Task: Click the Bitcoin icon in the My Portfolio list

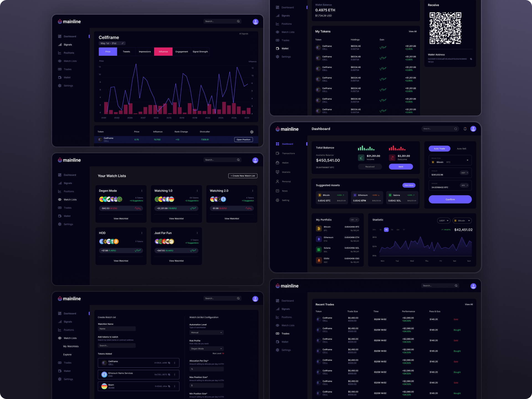Action: coord(319,229)
